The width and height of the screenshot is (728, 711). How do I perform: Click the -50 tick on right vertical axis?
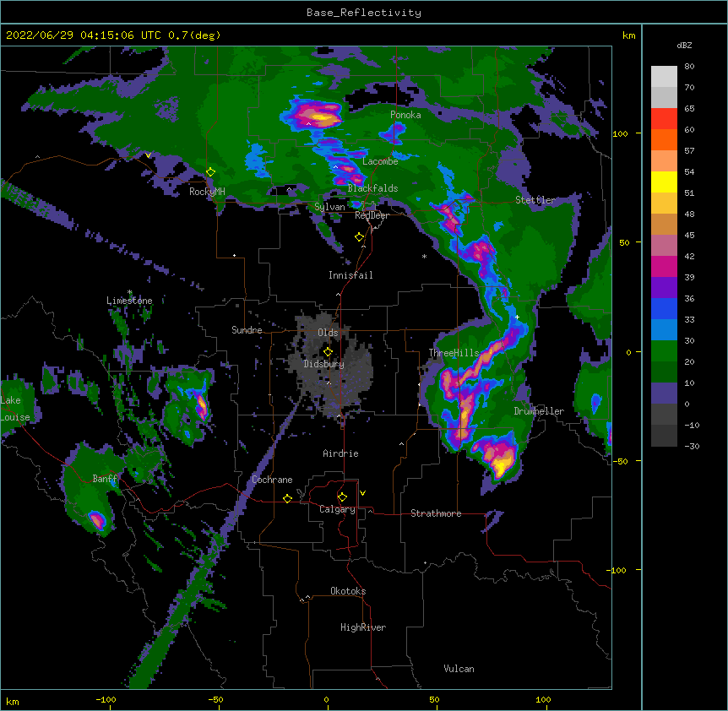[x=620, y=461]
